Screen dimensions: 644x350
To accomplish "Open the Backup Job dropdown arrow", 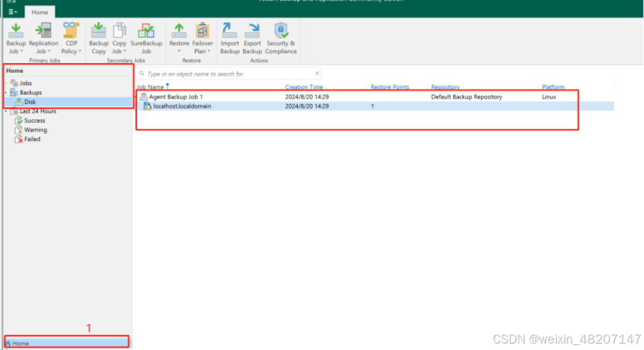I will [21, 51].
